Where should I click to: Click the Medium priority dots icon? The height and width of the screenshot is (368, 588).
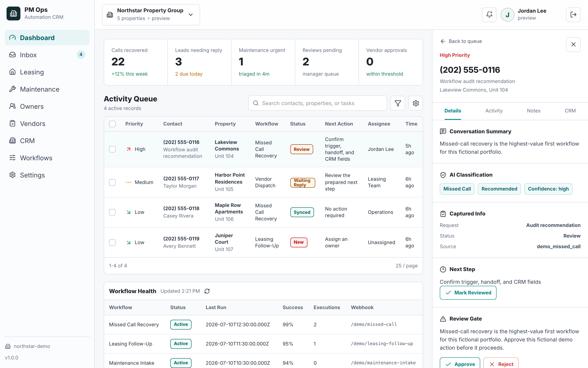(x=129, y=182)
